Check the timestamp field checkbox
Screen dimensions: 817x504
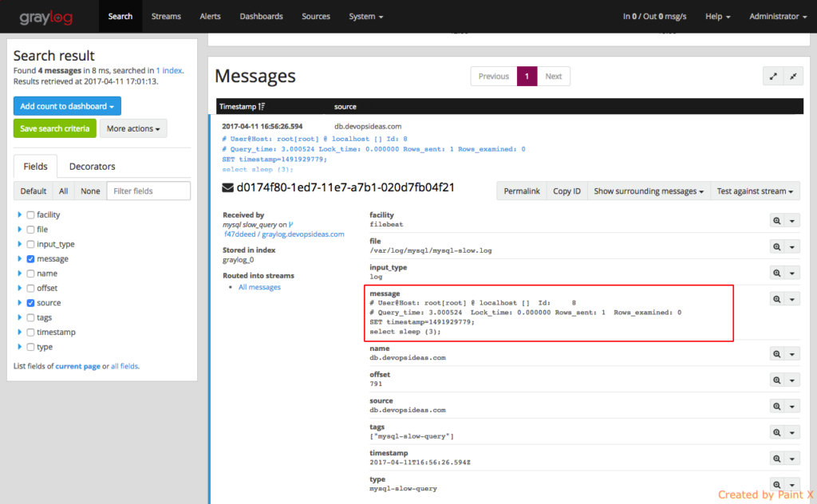tap(30, 332)
